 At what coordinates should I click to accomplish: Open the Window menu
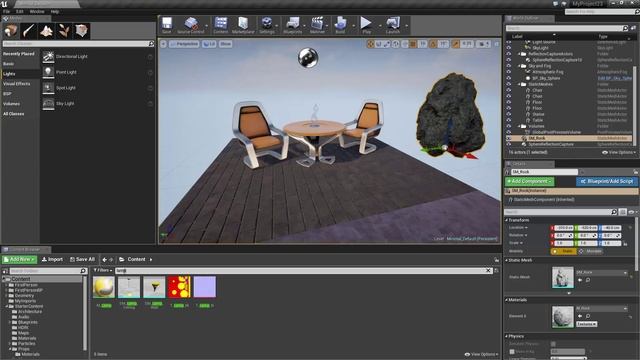(x=37, y=11)
